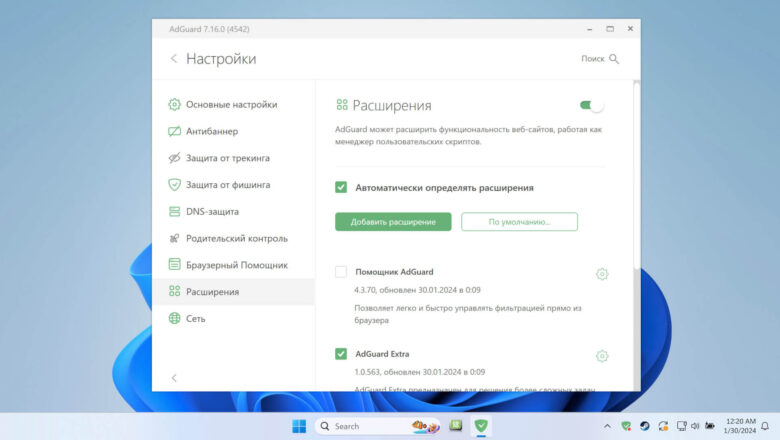Viewport: 780px width, 440px height.
Task: Uncheck Автоматически определять расширения
Action: 341,187
